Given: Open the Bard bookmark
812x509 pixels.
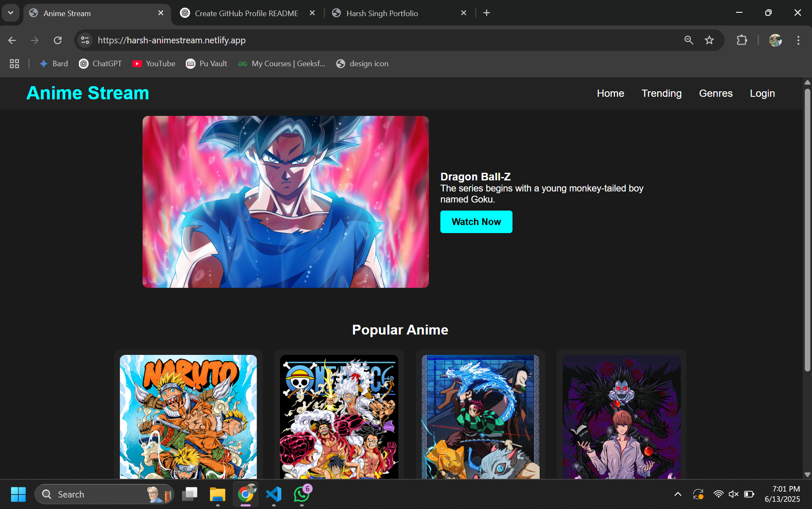Looking at the screenshot, I should (54, 64).
